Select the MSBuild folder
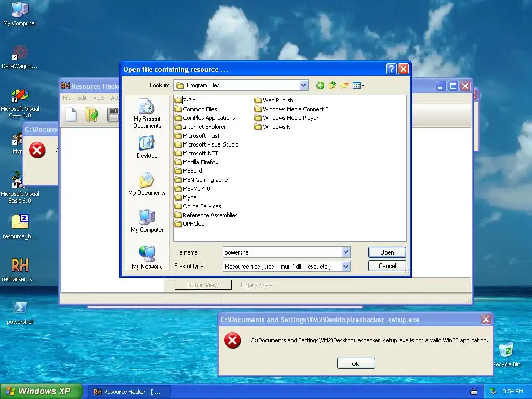The image size is (532, 399). tap(188, 170)
